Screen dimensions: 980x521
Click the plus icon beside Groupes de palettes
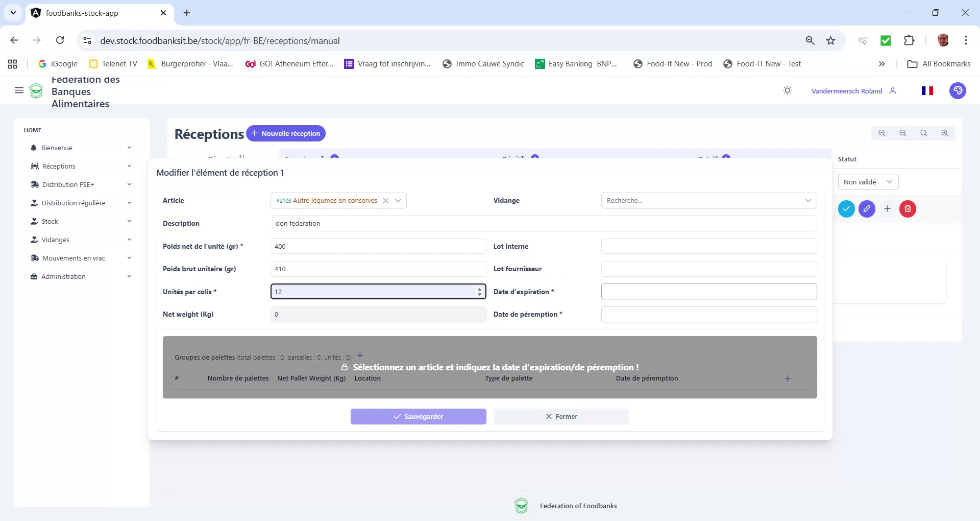point(360,356)
